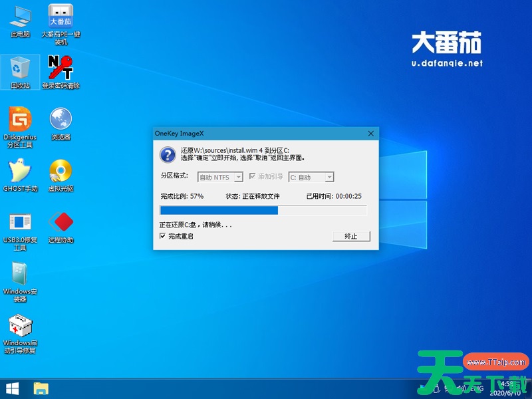Toggle the 添加引导 checkbox
The width and height of the screenshot is (532, 399).
[253, 176]
